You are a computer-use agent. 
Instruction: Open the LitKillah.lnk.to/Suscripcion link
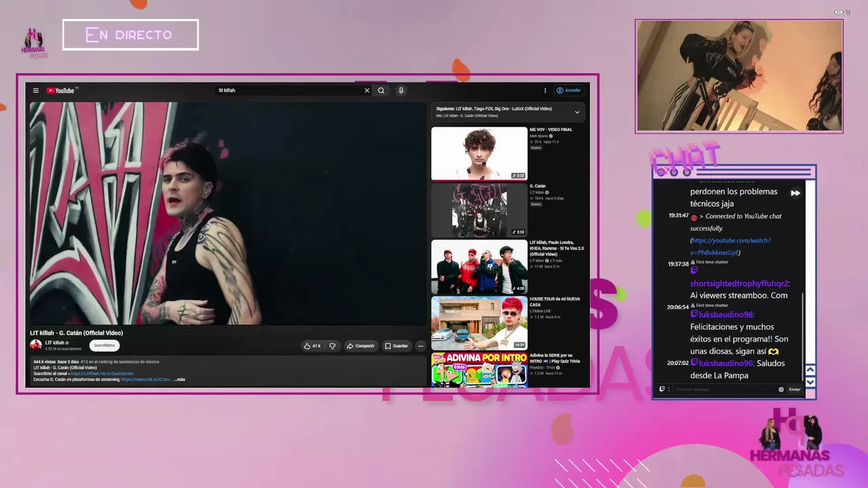[102, 373]
